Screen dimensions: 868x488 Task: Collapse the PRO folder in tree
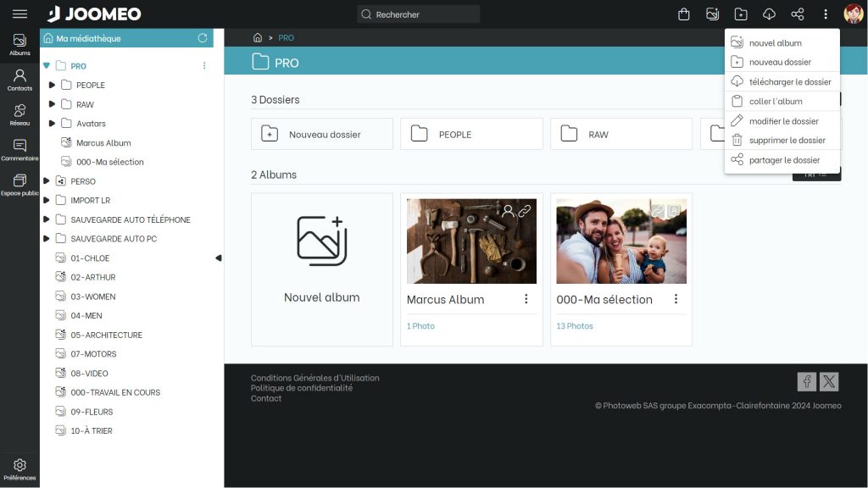(x=46, y=66)
